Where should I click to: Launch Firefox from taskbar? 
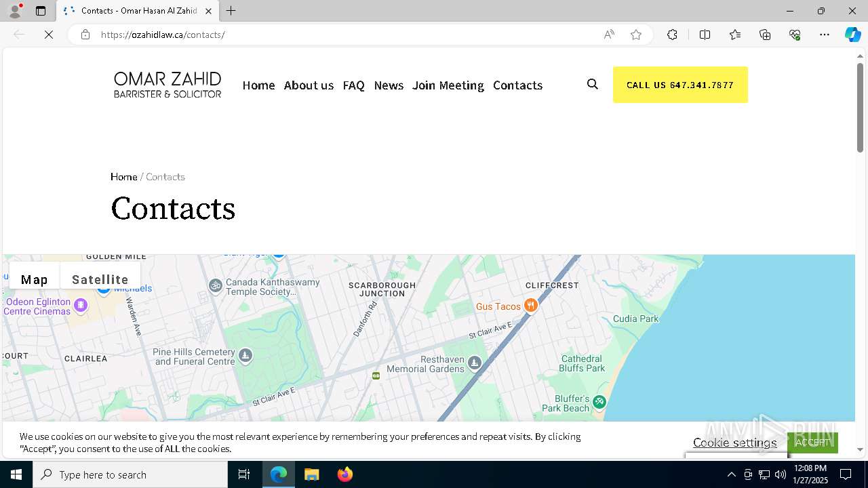point(345,474)
